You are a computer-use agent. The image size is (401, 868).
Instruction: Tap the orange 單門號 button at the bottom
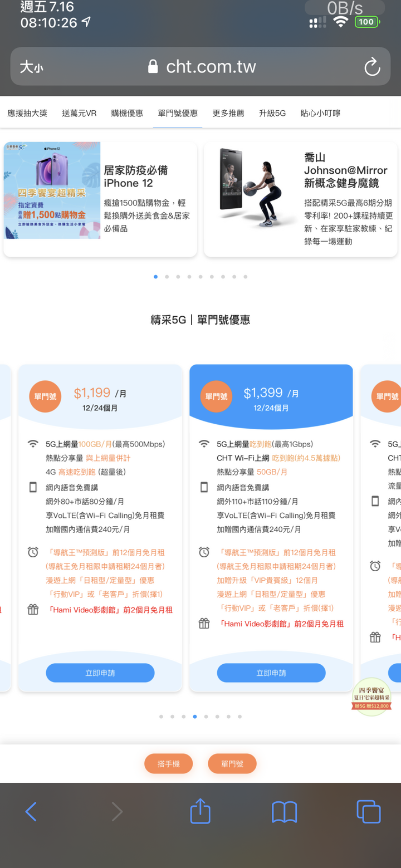(x=232, y=764)
